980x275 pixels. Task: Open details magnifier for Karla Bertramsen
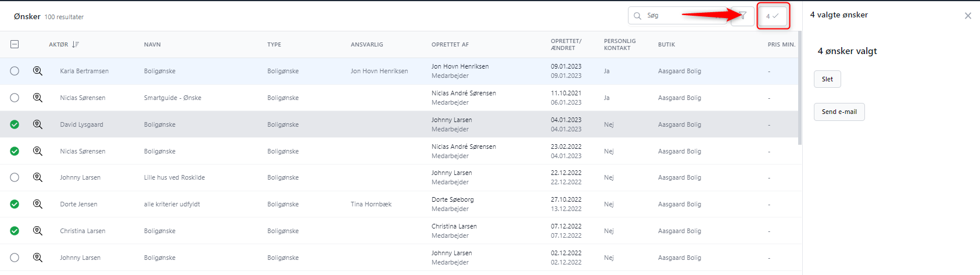38,71
